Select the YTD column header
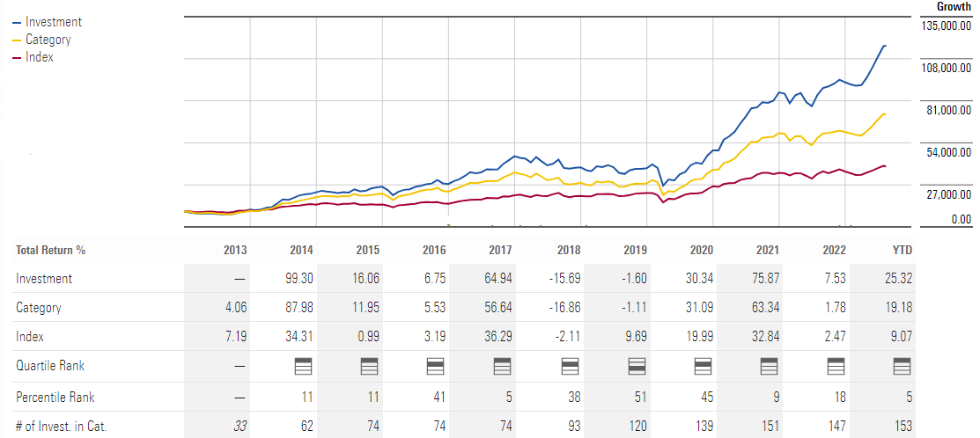 902,250
